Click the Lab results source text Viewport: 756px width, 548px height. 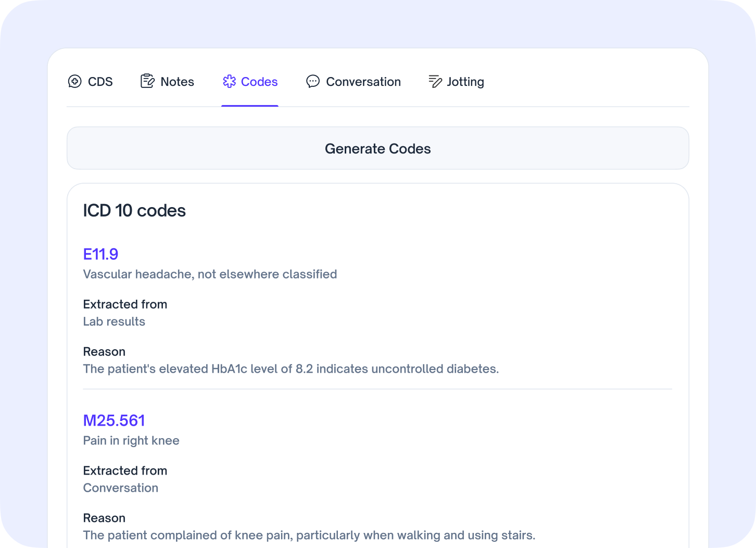click(114, 322)
